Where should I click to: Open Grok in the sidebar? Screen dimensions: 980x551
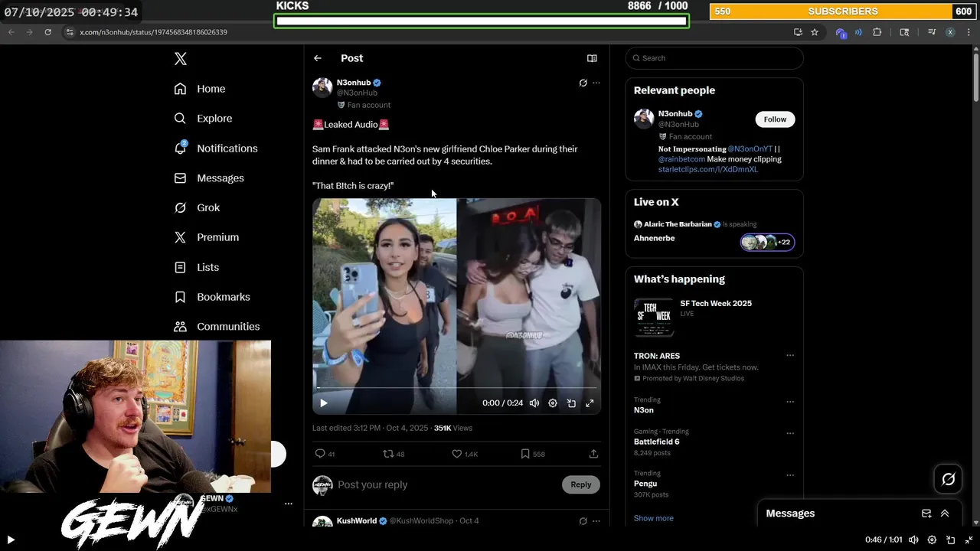click(x=197, y=207)
